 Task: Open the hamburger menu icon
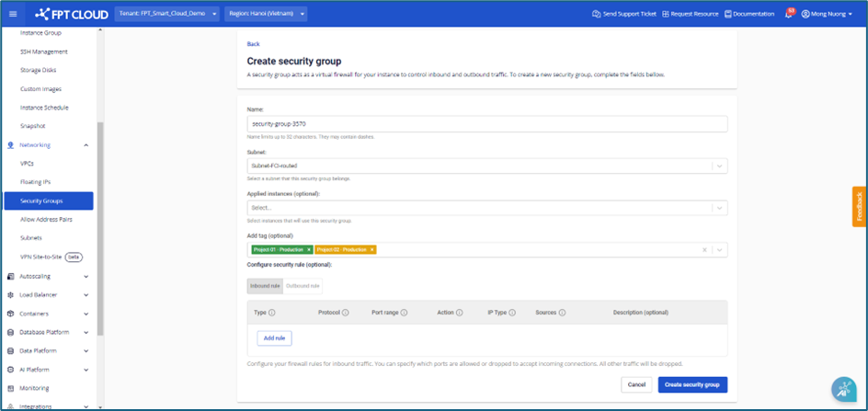tap(13, 14)
